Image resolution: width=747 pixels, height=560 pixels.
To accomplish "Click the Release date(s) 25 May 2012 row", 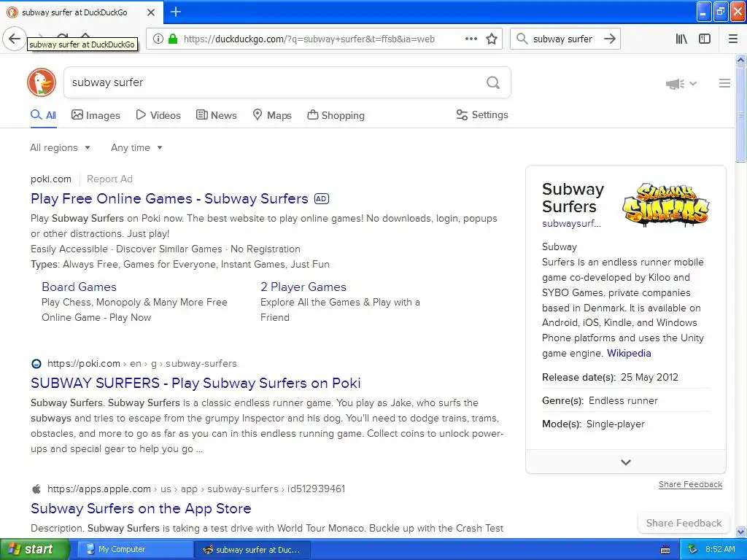I will click(x=625, y=377).
